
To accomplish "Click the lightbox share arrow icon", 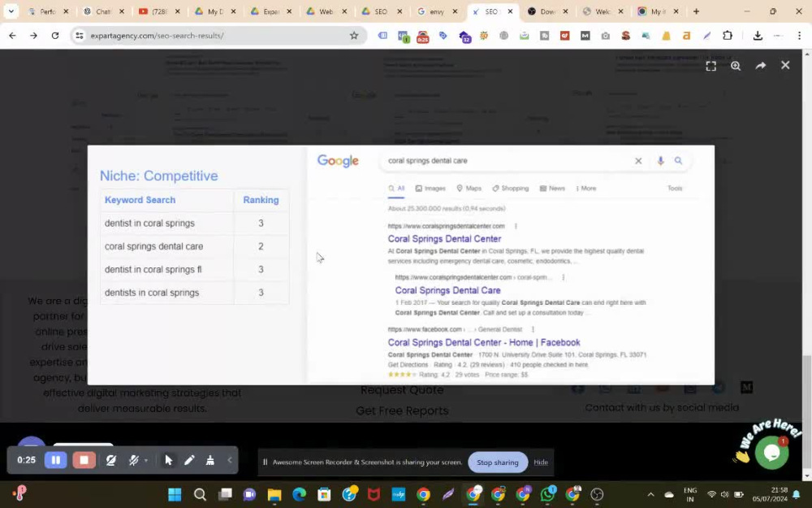I will pos(760,66).
